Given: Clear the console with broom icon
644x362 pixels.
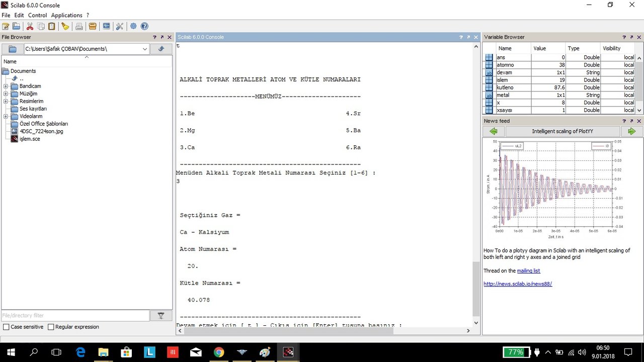Looking at the screenshot, I should (65, 26).
